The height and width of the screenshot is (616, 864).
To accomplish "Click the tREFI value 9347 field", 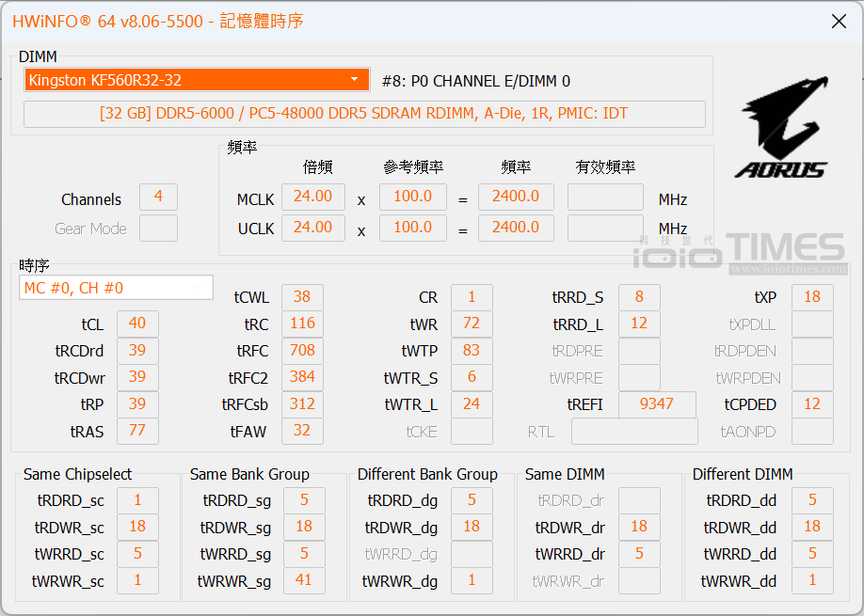I will point(657,404).
